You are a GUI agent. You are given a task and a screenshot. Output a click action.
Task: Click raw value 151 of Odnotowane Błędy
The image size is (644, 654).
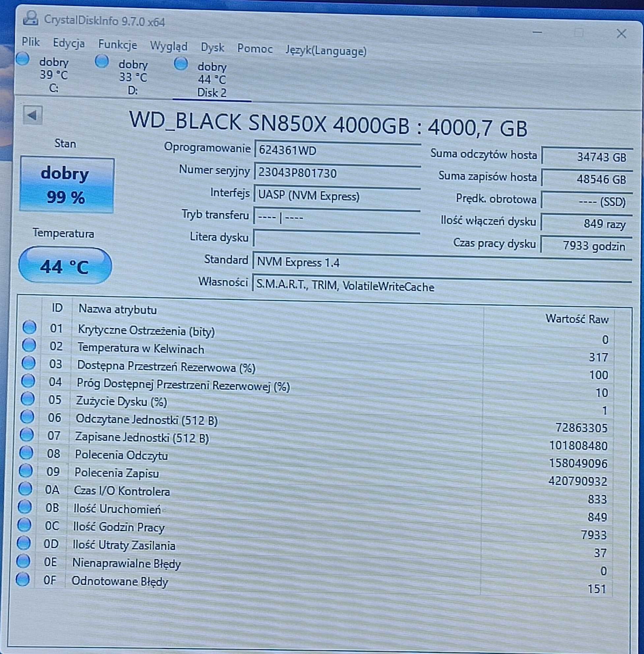click(597, 589)
